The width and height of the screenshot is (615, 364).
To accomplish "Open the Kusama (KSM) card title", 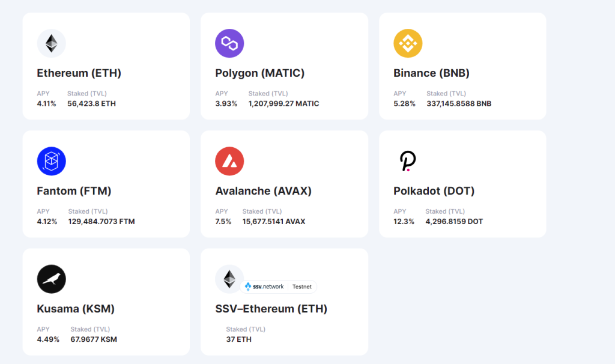I will (x=76, y=309).
